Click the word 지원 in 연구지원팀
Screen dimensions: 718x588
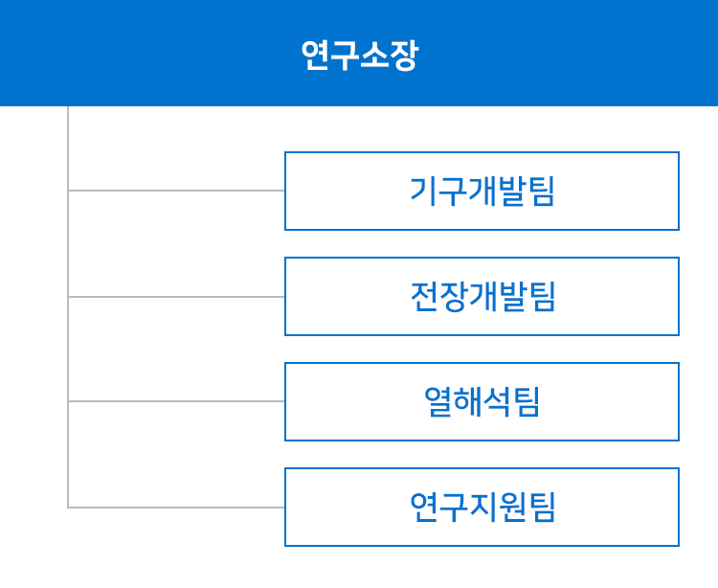(x=498, y=507)
